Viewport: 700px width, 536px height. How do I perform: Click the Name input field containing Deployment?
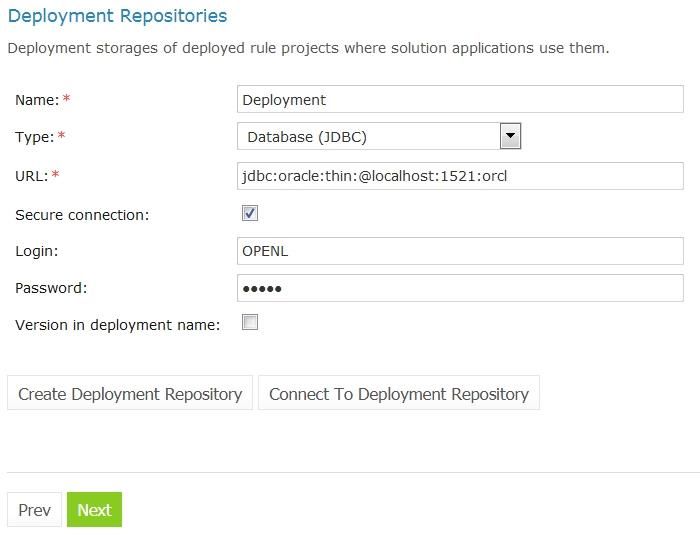pos(460,100)
